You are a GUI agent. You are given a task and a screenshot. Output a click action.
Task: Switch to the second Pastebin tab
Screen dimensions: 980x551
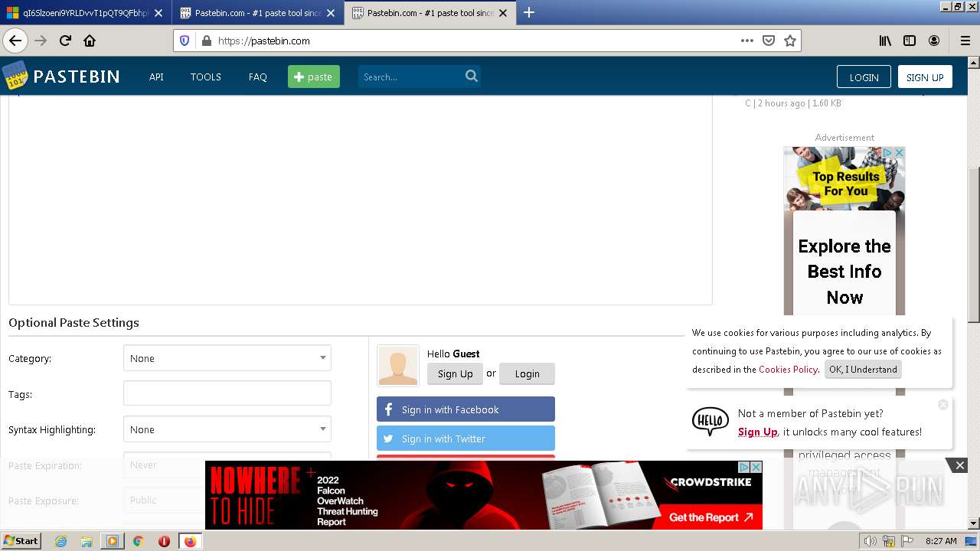coord(259,12)
